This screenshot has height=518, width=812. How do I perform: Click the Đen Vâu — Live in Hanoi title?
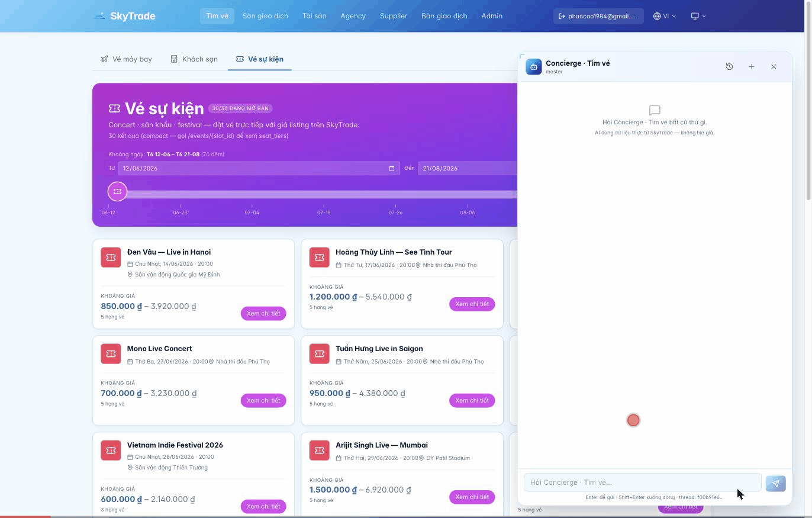click(169, 252)
